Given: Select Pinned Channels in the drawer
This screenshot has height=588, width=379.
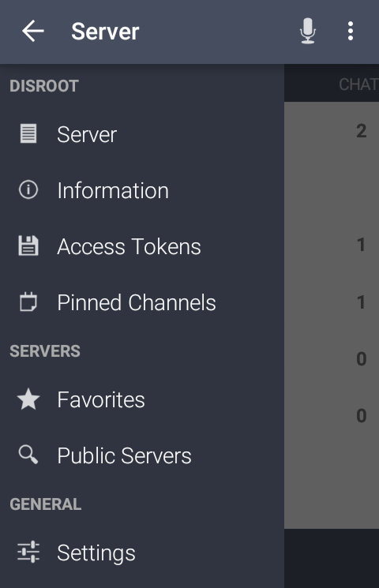Looking at the screenshot, I should 142,302.
